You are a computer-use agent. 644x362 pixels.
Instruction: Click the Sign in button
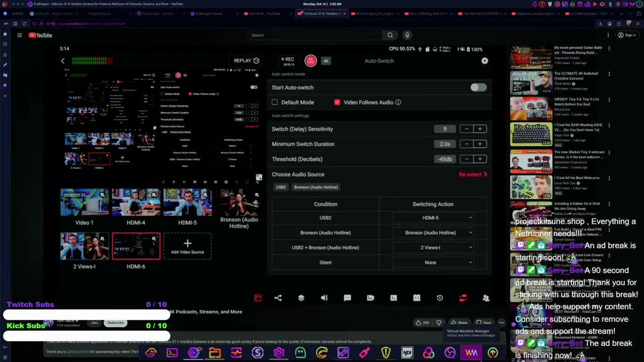point(627,35)
